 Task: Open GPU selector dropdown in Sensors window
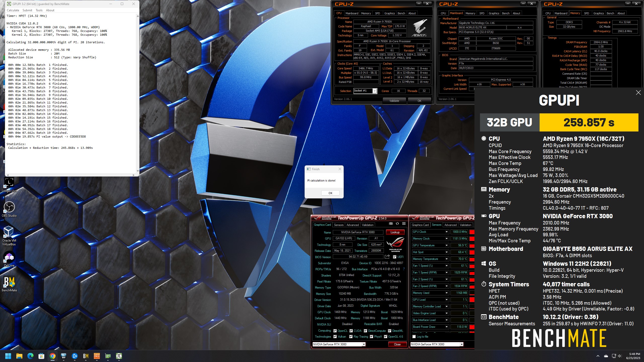(461, 344)
